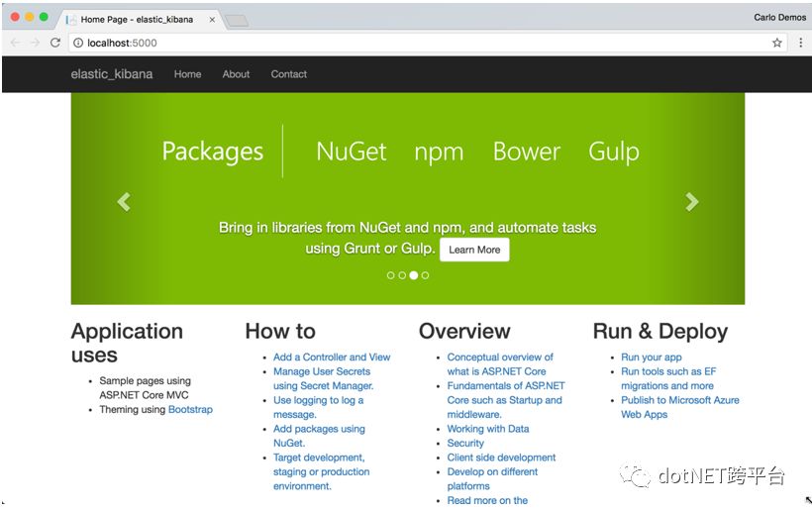Open Read more on the link
The width and height of the screenshot is (812, 511).
[488, 501]
